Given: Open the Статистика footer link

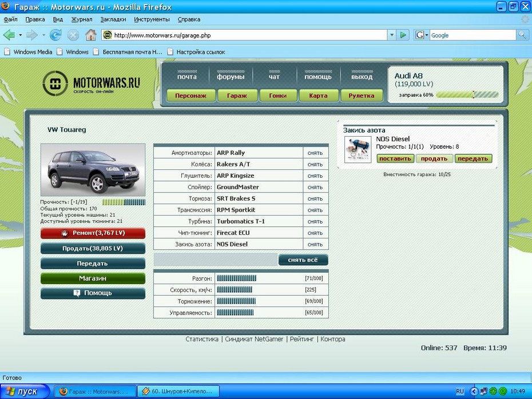Looking at the screenshot, I should [x=202, y=339].
